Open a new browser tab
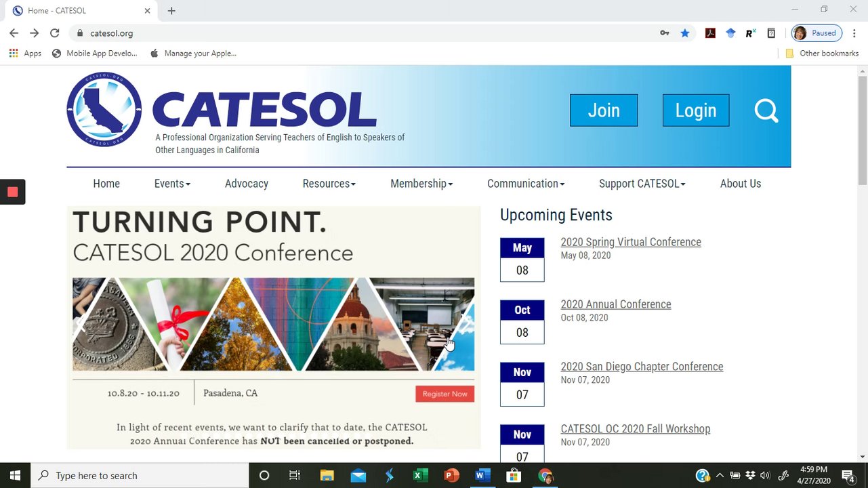This screenshot has height=488, width=868. click(171, 11)
